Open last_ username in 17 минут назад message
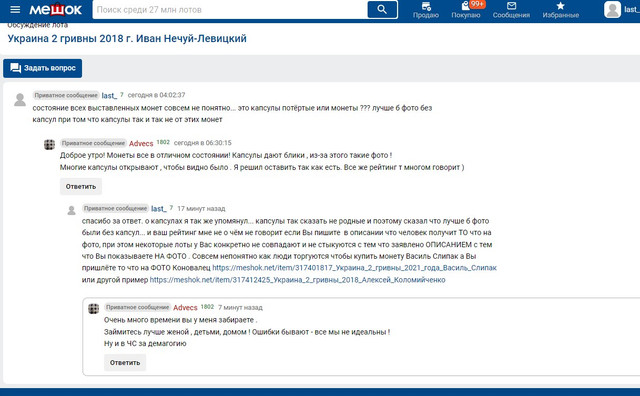 pyautogui.click(x=158, y=209)
